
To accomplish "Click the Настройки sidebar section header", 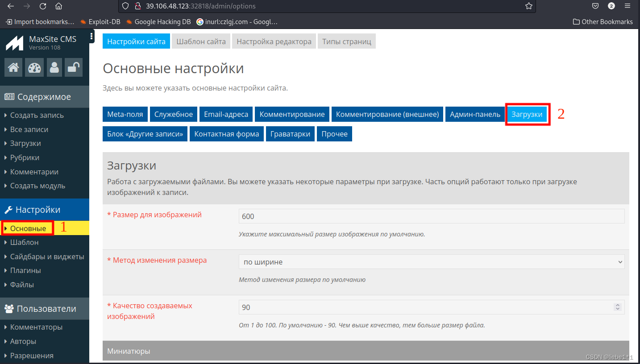I will click(45, 210).
